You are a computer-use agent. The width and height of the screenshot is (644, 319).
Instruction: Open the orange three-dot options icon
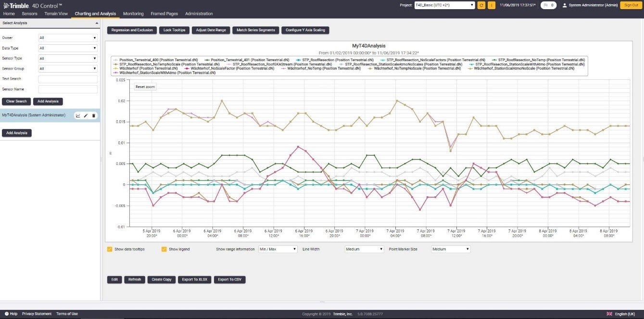492,5
